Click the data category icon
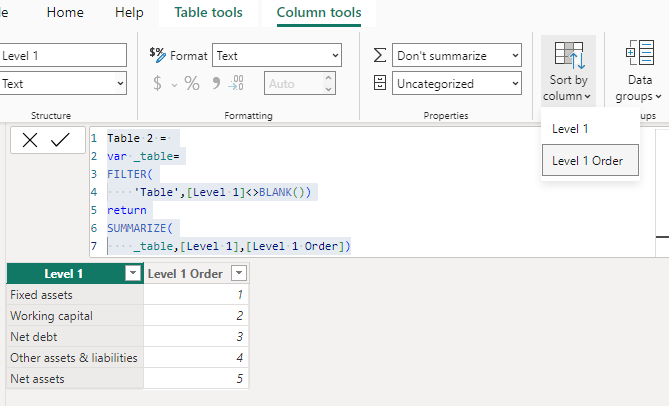The height and width of the screenshot is (406, 669). coord(380,83)
